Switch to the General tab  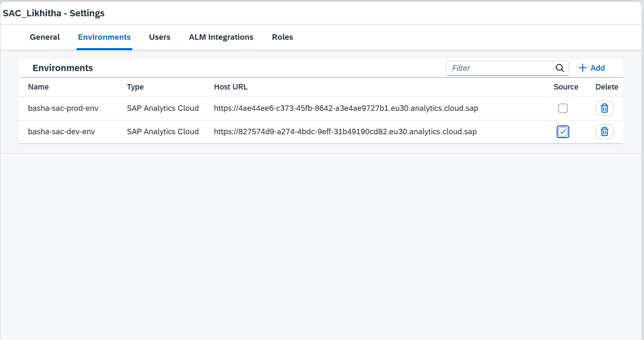[45, 37]
